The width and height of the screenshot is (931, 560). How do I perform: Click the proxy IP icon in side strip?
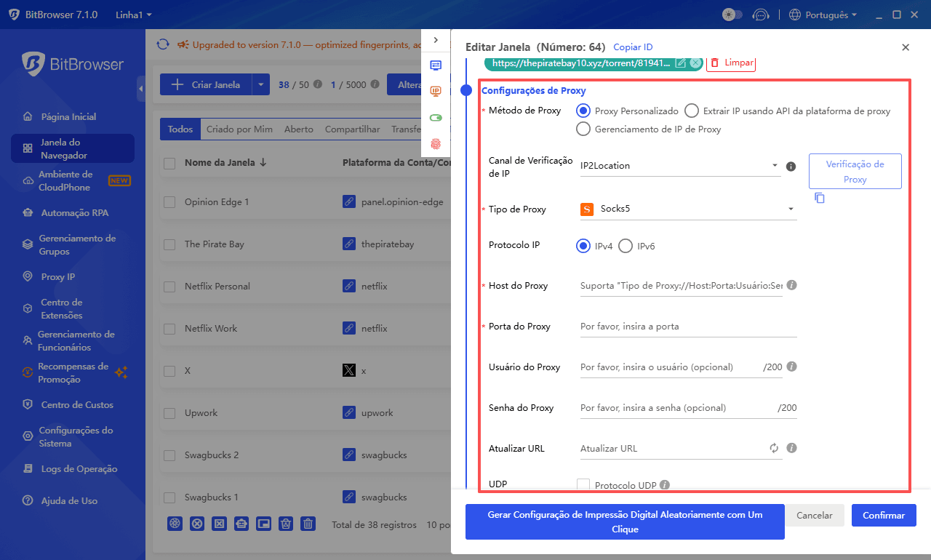436,91
